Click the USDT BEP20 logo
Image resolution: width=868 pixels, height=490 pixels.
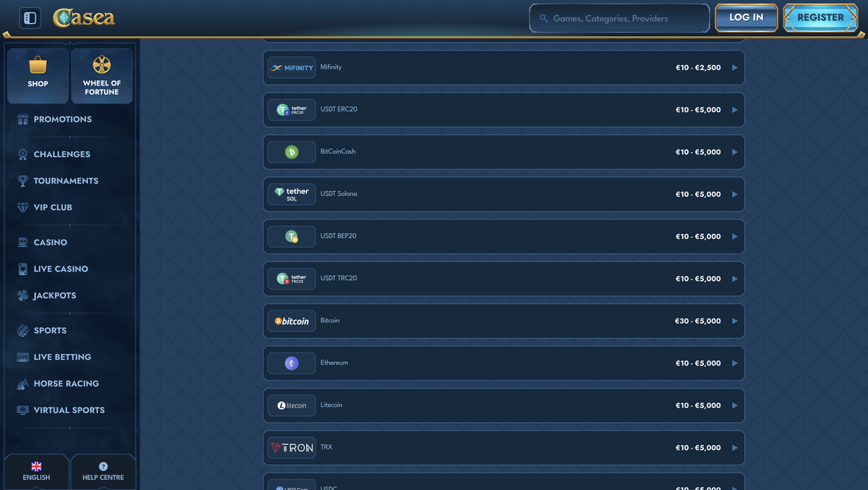point(292,237)
